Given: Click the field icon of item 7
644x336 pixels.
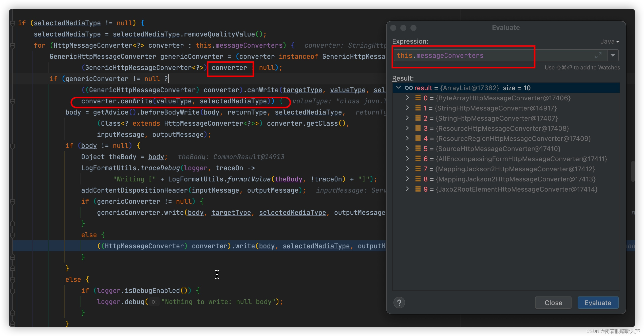Looking at the screenshot, I should click(x=418, y=169).
